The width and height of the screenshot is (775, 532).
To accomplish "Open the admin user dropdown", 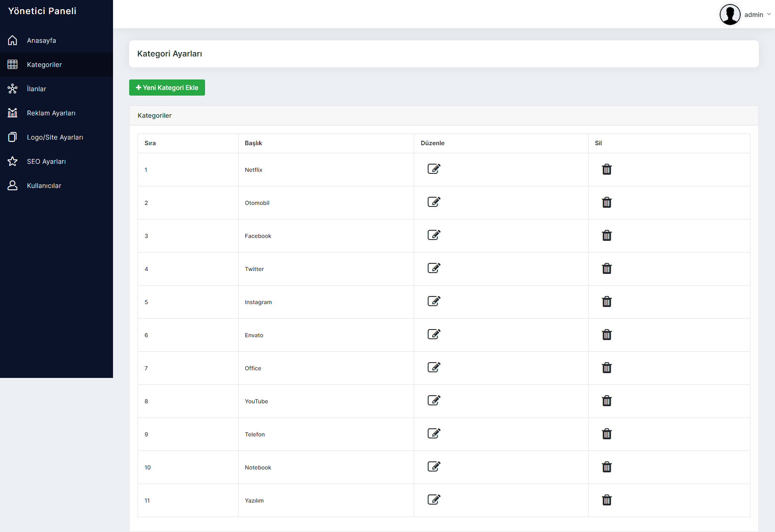I will tap(745, 15).
